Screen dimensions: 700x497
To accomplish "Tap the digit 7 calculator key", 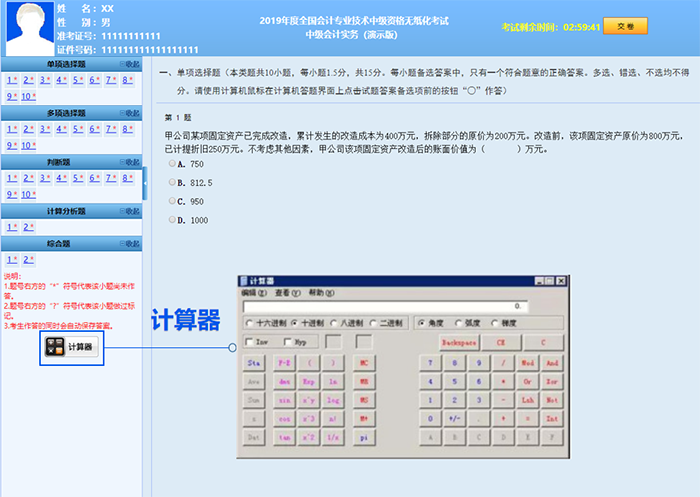I will 430,363.
